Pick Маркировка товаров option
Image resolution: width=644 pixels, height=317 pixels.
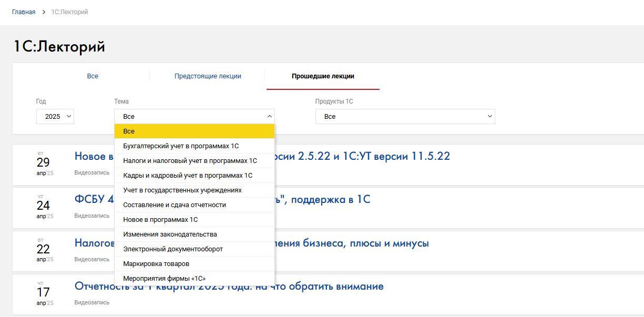[x=195, y=264]
